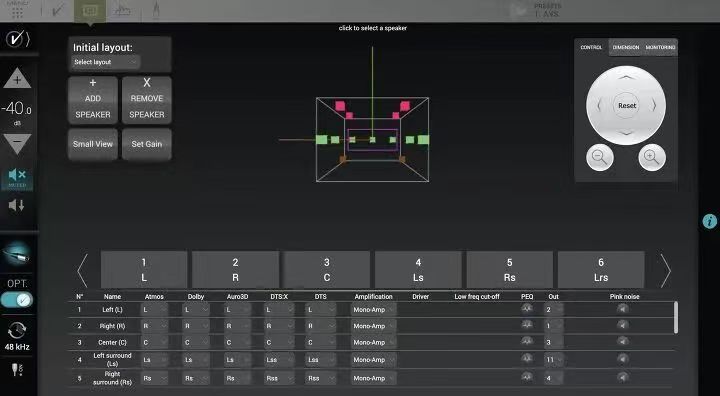Switch to the MONITORING tab
This screenshot has height=396, width=720.
660,47
